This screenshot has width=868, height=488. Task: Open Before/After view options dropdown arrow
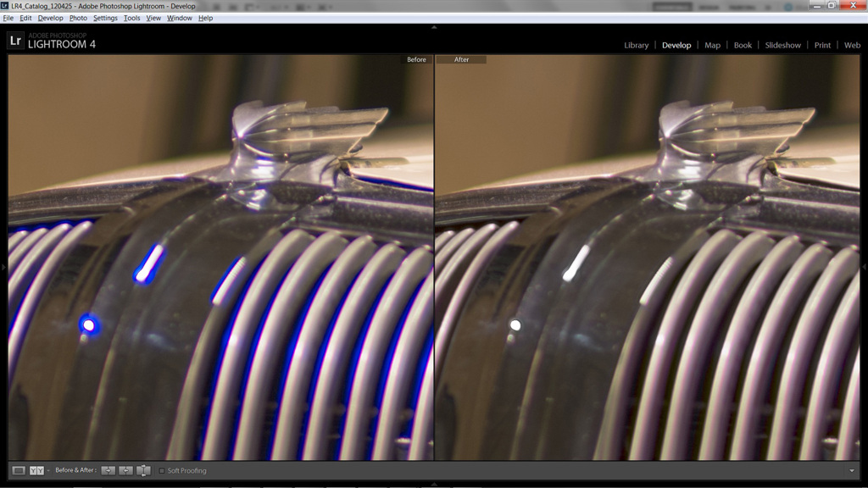tap(48, 470)
